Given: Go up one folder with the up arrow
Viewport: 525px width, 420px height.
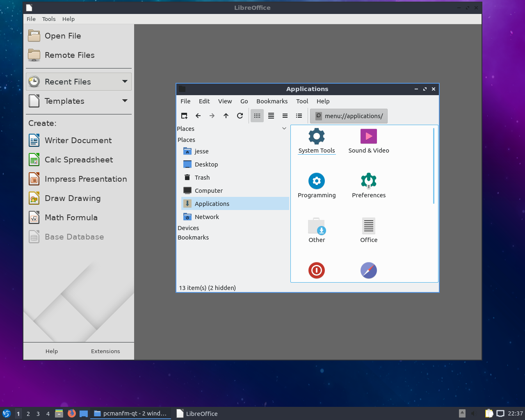Looking at the screenshot, I should click(226, 116).
